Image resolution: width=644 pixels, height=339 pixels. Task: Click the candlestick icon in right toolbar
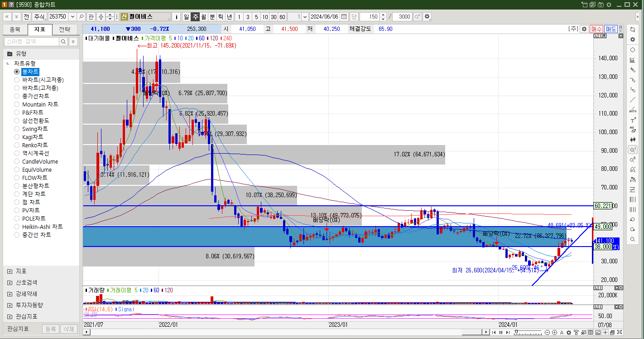click(633, 140)
